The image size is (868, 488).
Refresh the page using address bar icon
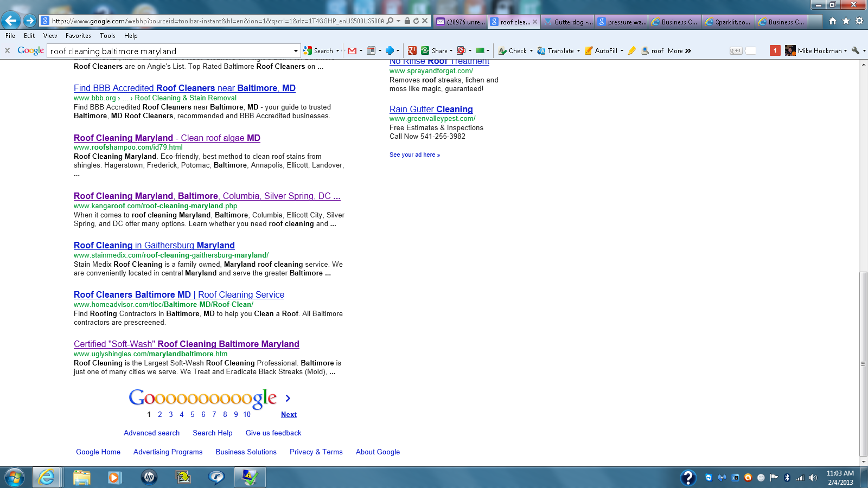(416, 21)
